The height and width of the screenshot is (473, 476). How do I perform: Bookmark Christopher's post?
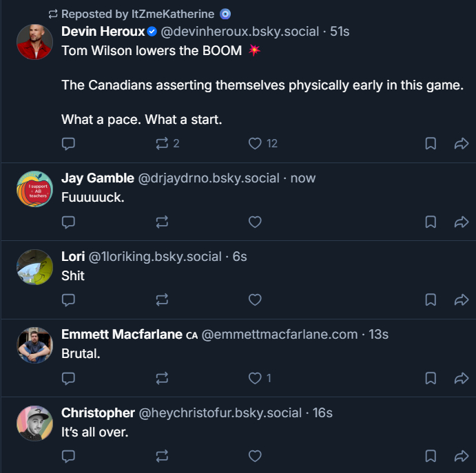pyautogui.click(x=431, y=456)
